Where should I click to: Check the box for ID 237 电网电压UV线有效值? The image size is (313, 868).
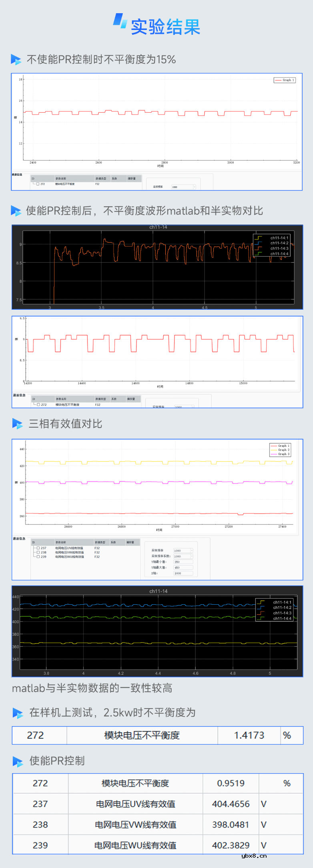38,548
